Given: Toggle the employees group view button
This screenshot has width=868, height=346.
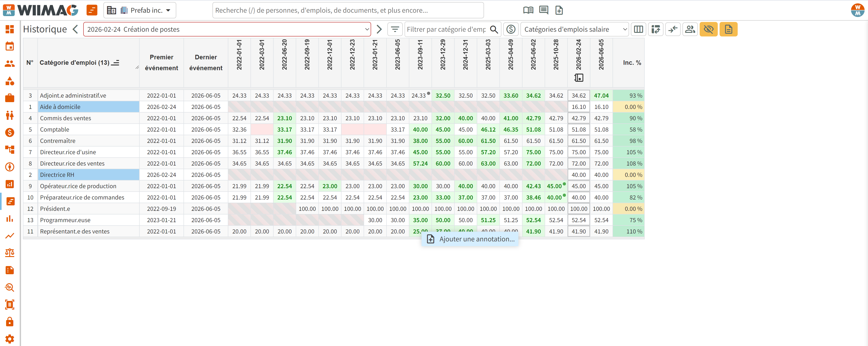Looking at the screenshot, I should coord(690,29).
